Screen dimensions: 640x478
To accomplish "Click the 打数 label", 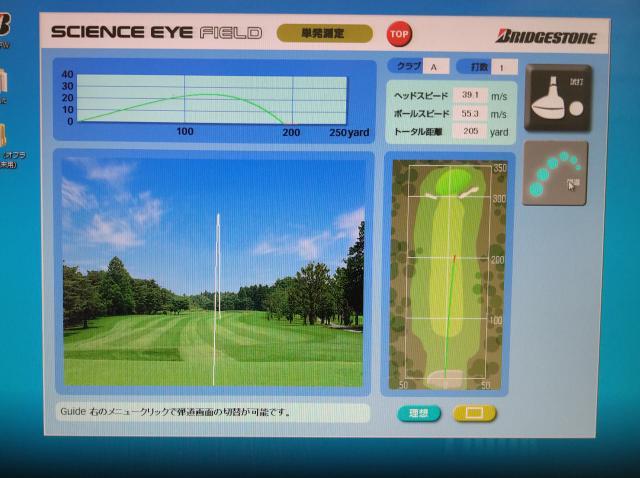I will click(479, 67).
